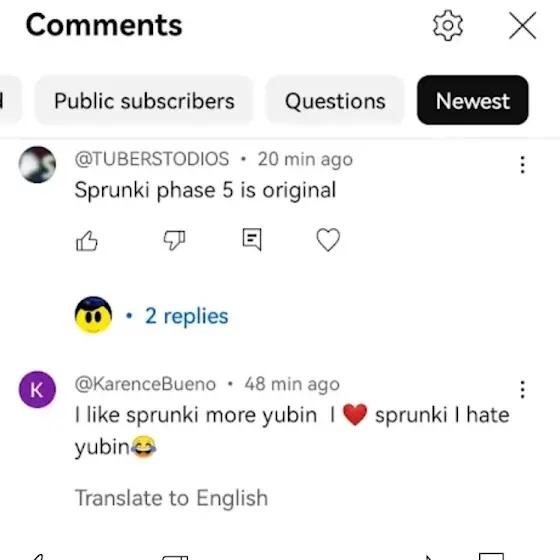This screenshot has height=560, width=560.
Task: Expand the 2 replies thread
Action: pos(186,316)
